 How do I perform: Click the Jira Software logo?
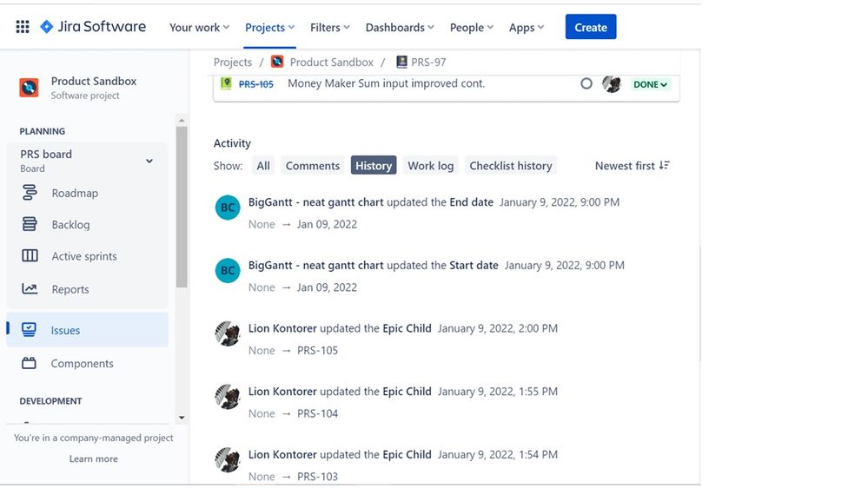93,27
